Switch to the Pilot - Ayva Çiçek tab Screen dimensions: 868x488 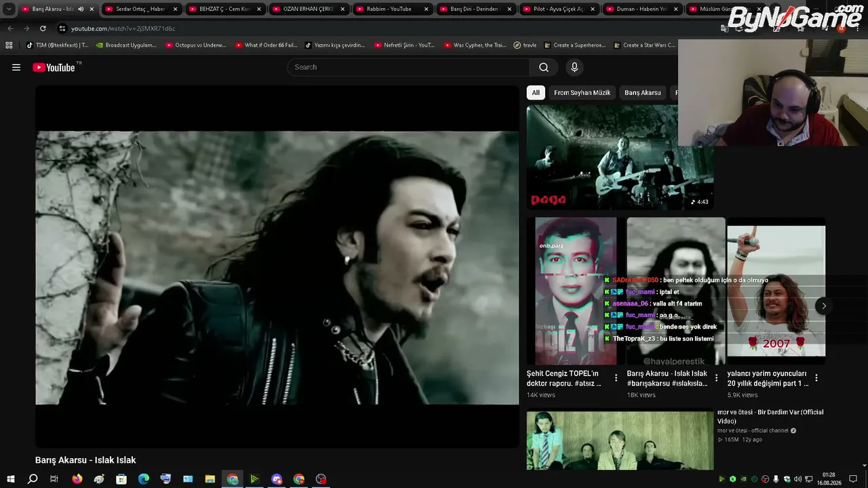(558, 9)
